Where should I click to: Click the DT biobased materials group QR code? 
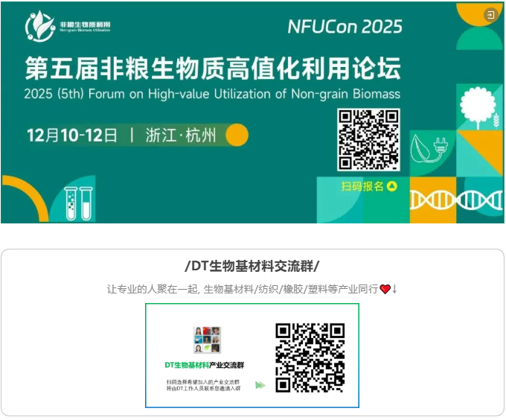[310, 357]
